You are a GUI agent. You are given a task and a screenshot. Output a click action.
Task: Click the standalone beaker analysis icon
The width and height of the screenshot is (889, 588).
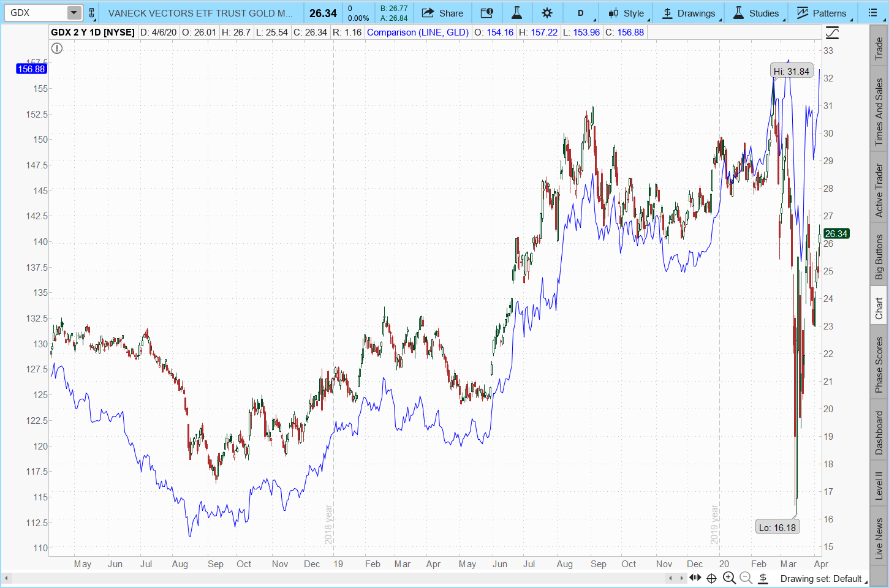click(x=518, y=12)
